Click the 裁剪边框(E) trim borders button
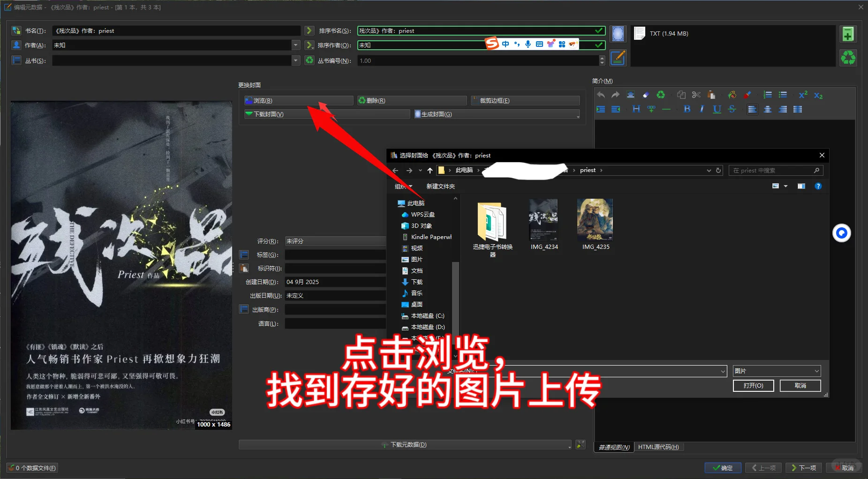This screenshot has width=868, height=479. click(526, 100)
